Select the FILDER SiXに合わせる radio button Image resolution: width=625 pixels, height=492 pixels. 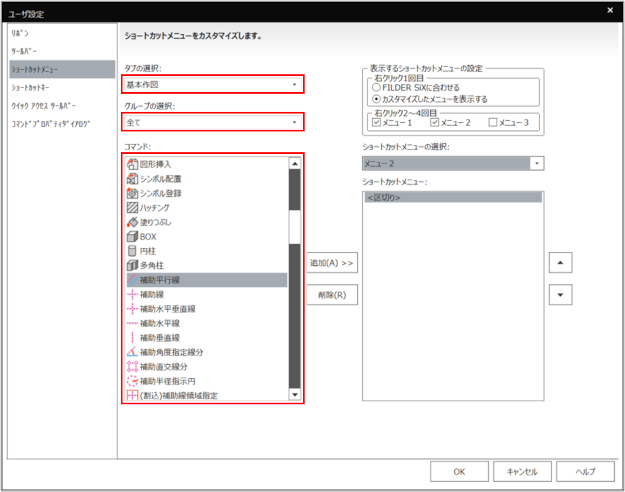tap(376, 87)
